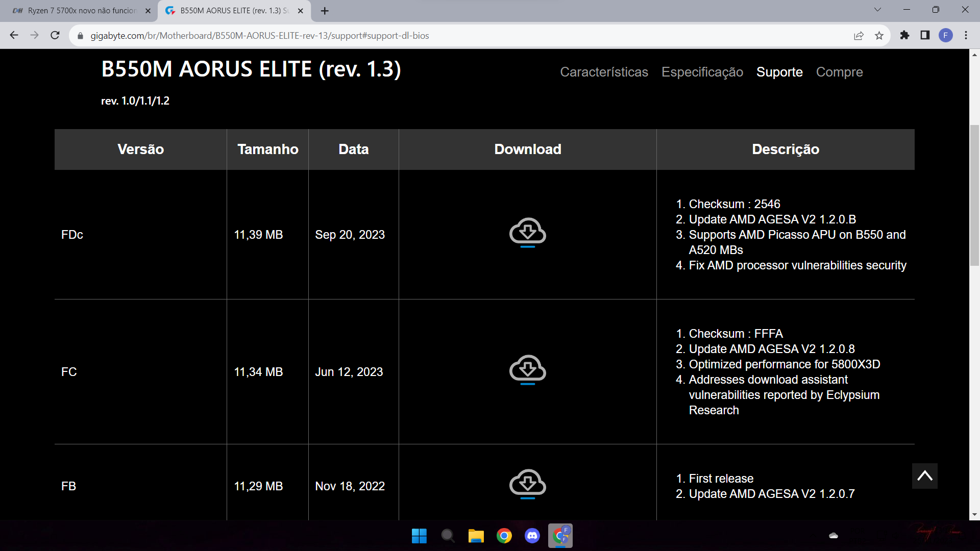The height and width of the screenshot is (551, 980).
Task: Click the Checksum : FFFA line
Action: [x=736, y=334]
